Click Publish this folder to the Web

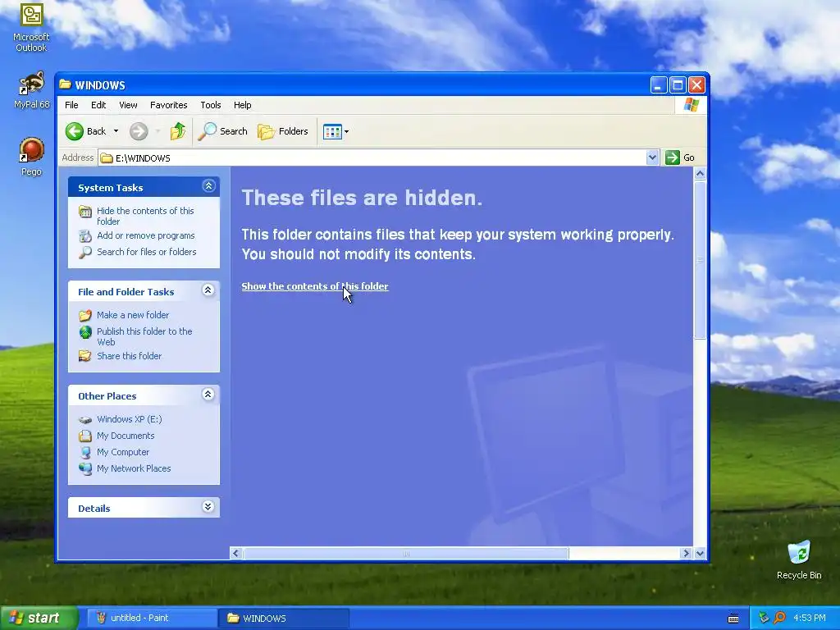point(144,336)
